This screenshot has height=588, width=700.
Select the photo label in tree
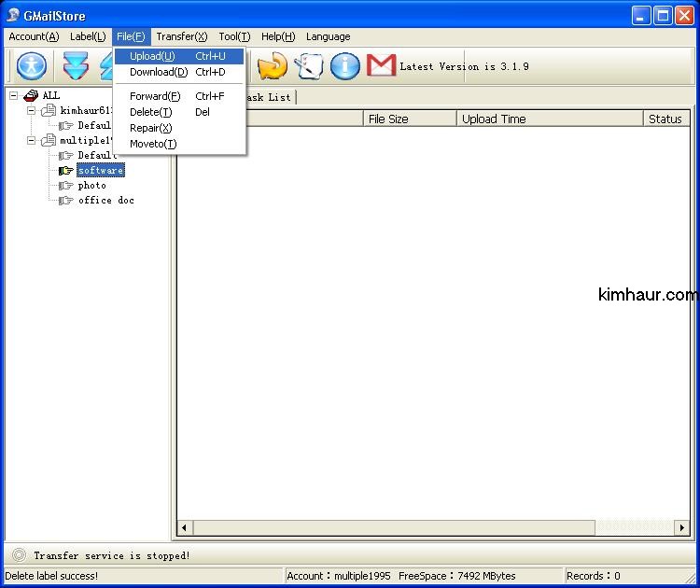(91, 186)
